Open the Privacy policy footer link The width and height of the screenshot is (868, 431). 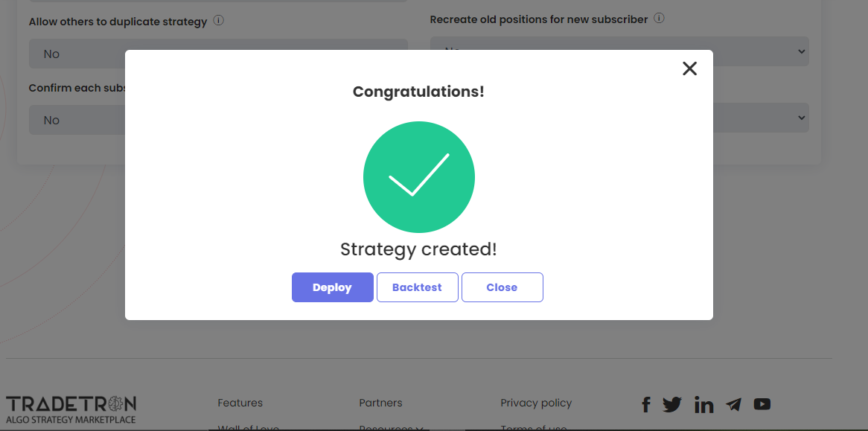(536, 403)
